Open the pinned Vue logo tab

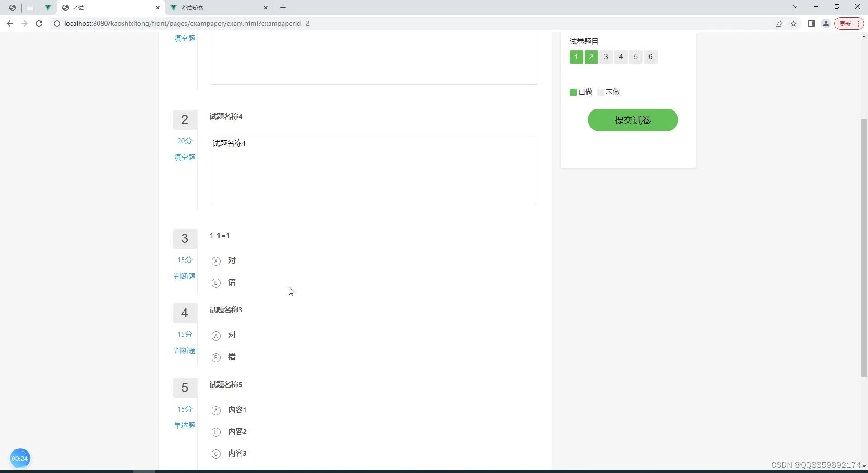coord(47,8)
